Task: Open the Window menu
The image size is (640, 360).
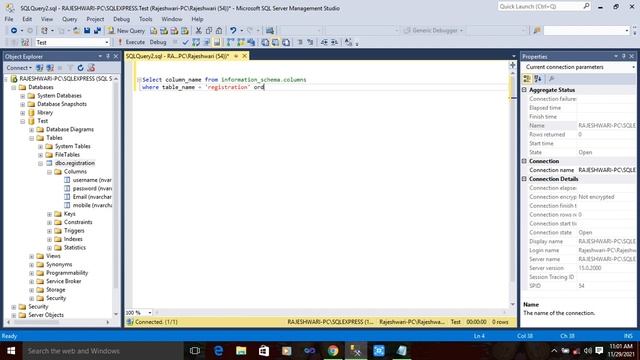Action: (172, 19)
